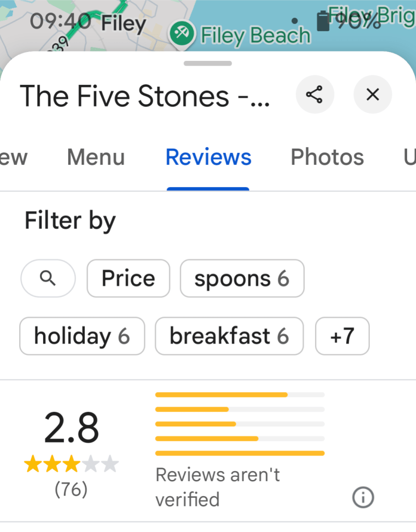Screen dimensions: 416x532
Task: Close the place details sheet
Action: click(372, 95)
